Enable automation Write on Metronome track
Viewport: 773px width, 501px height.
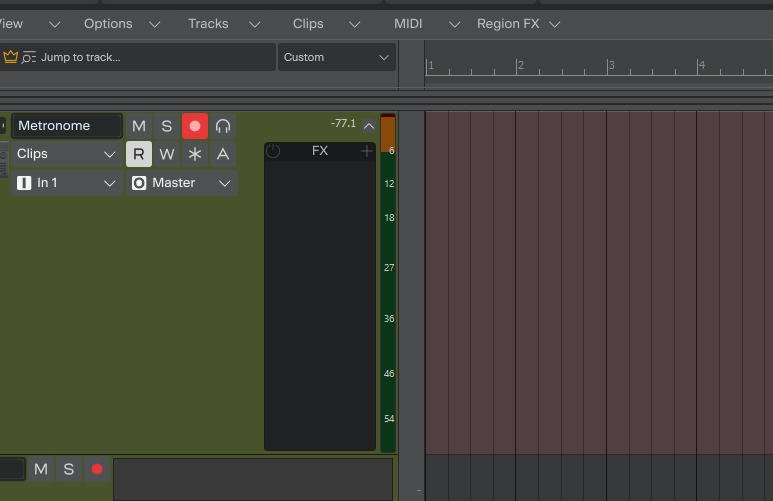167,154
